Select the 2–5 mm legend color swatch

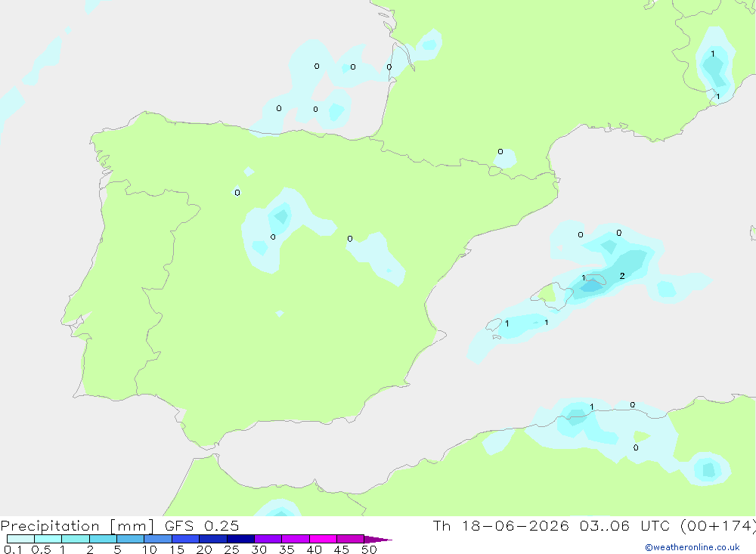click(x=103, y=539)
